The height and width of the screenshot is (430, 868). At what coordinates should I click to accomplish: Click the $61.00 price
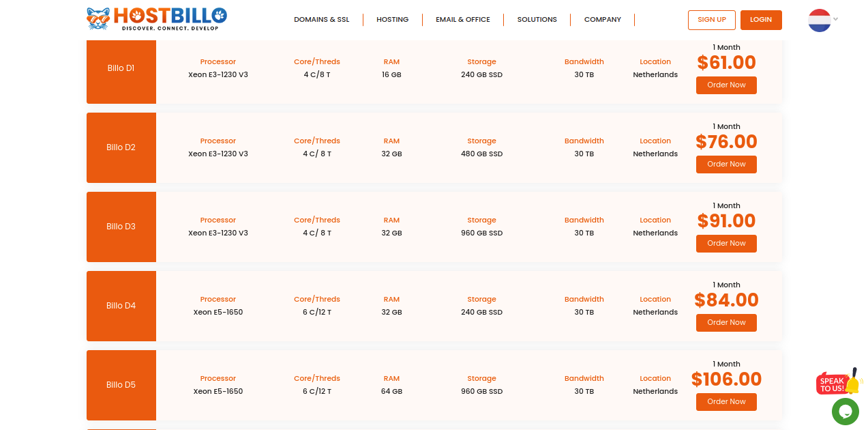[x=726, y=63]
